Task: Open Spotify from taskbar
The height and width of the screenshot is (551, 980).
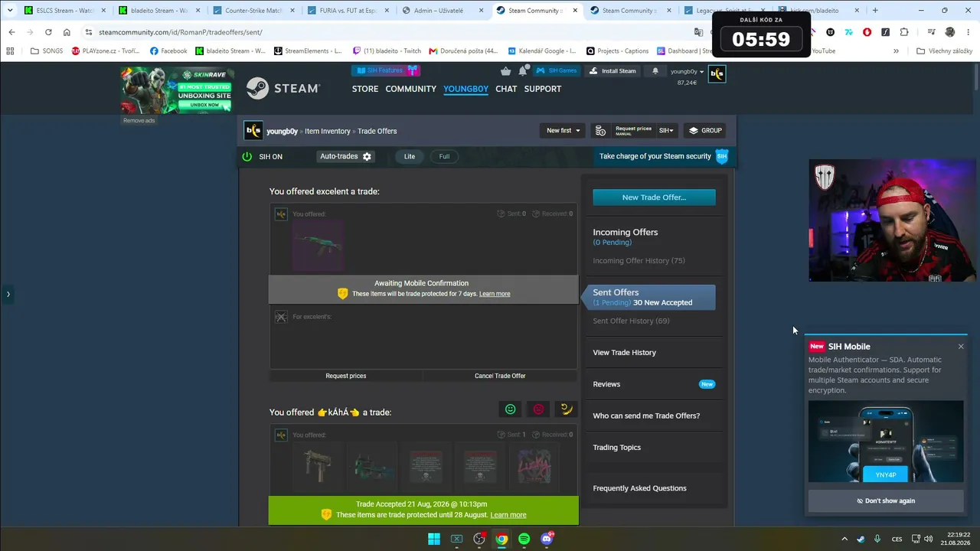Action: (524, 539)
